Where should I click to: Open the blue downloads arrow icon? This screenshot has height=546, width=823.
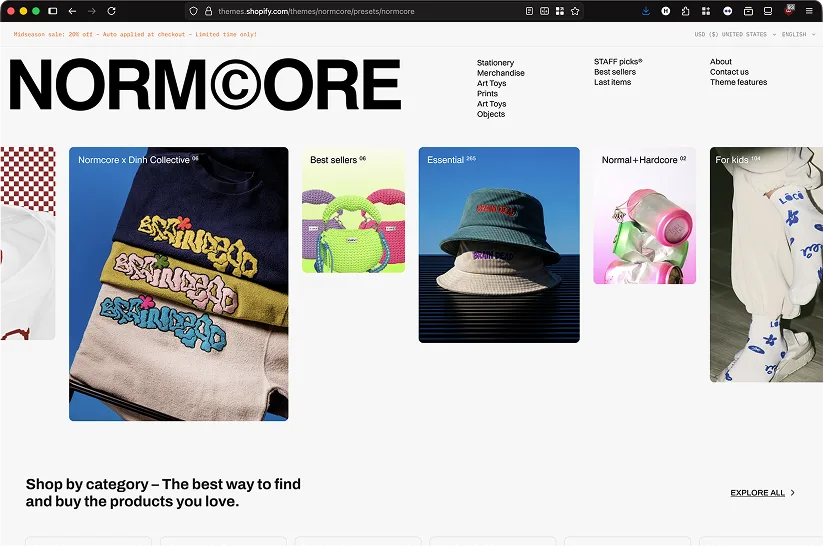646,11
